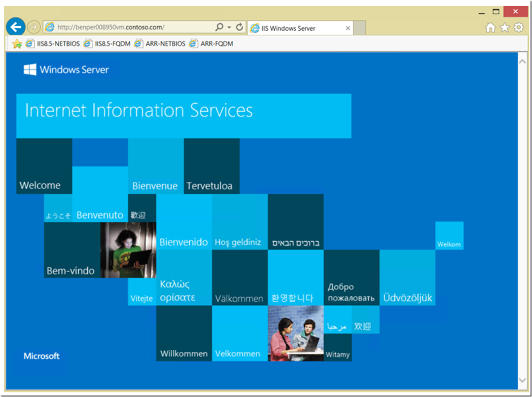Click the Benvenuto tile
Image resolution: width=532 pixels, height=397 pixels.
pos(100,194)
